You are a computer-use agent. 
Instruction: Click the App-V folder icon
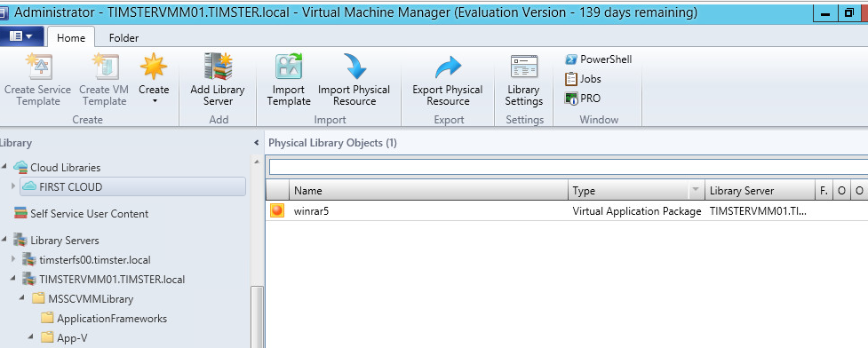[x=47, y=337]
